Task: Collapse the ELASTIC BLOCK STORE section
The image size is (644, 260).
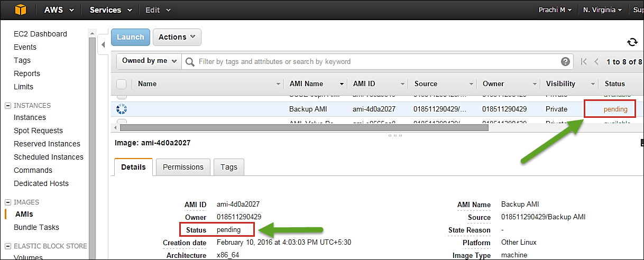Action: [x=7, y=246]
